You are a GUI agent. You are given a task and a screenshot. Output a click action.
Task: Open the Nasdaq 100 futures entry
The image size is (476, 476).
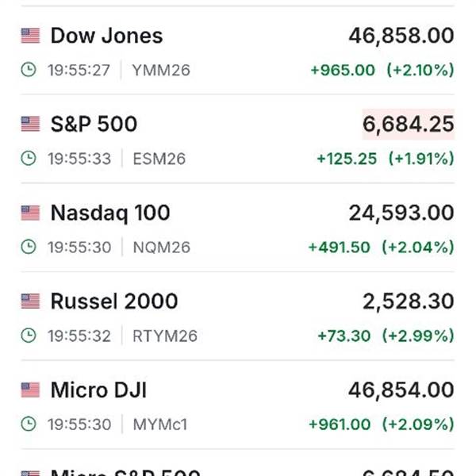tap(238, 228)
